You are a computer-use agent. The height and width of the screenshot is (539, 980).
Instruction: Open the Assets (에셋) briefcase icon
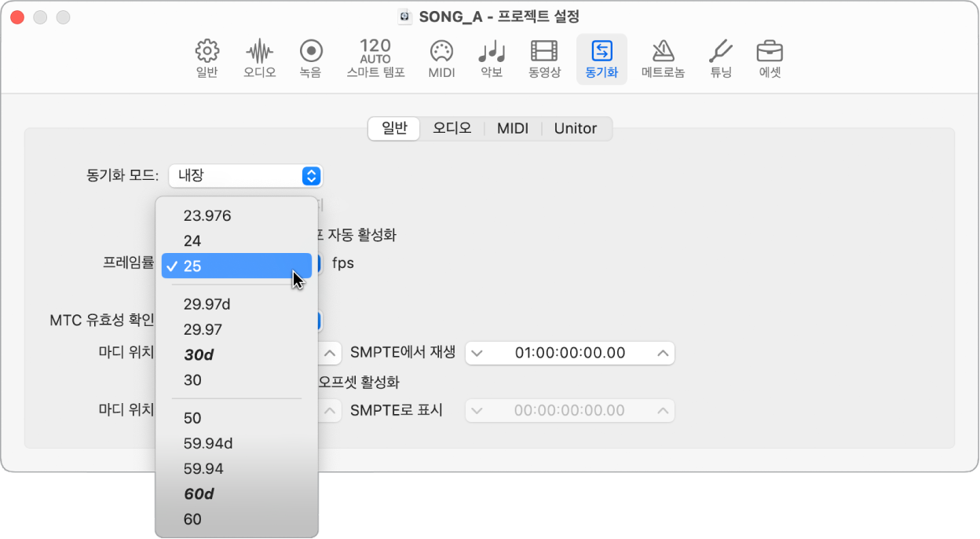pyautogui.click(x=770, y=59)
